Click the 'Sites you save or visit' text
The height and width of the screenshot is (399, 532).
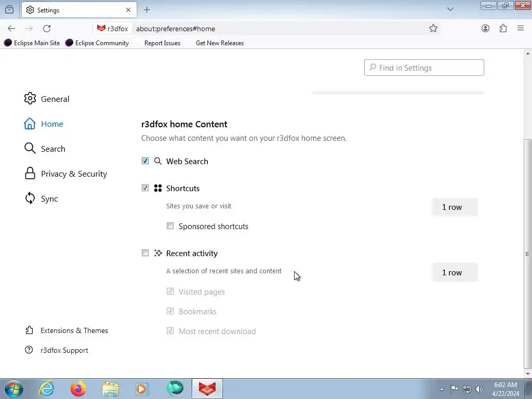[x=198, y=206]
